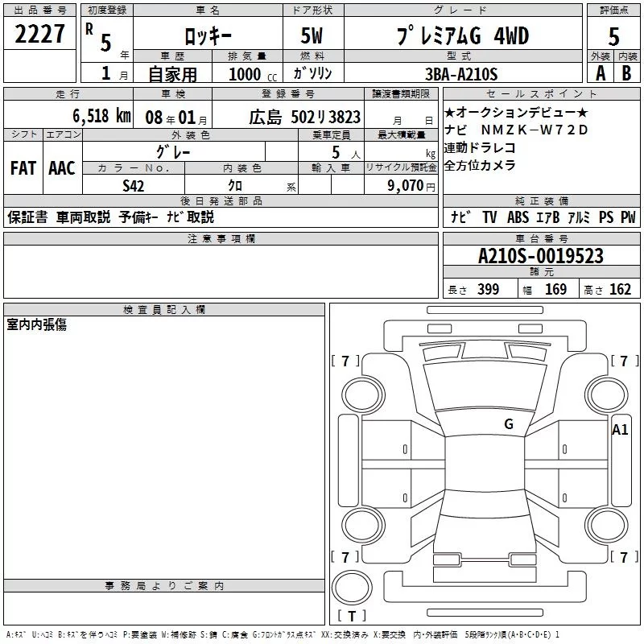Select the exterior color グレー

click(x=173, y=152)
